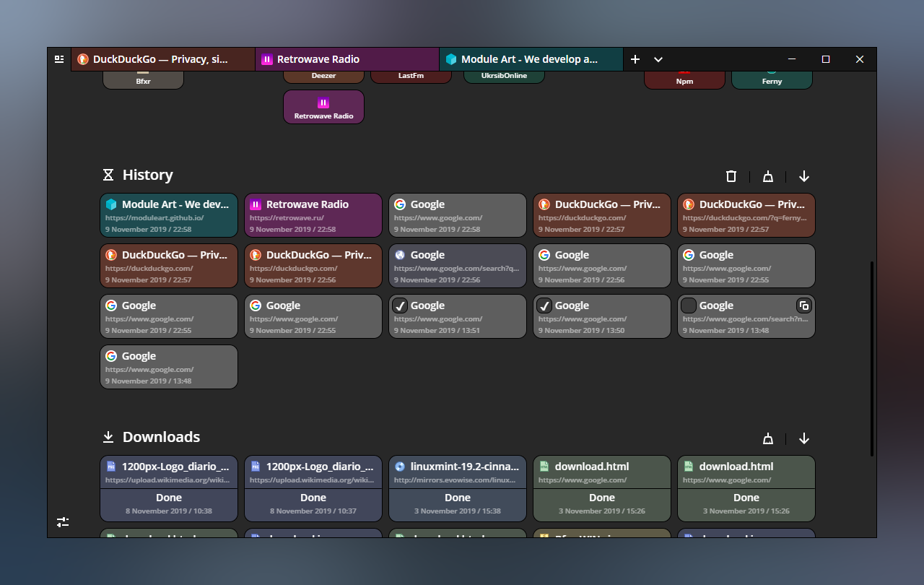924x585 pixels.
Task: Open the DuckDuckGo history entry from 22:56
Action: [313, 266]
